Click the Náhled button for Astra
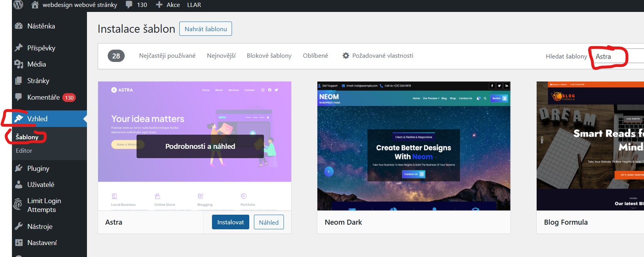This screenshot has width=644, height=257. [269, 222]
